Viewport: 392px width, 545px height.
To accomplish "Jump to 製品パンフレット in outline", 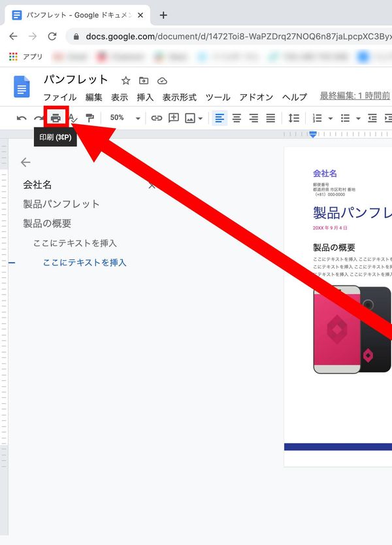I will 61,204.
